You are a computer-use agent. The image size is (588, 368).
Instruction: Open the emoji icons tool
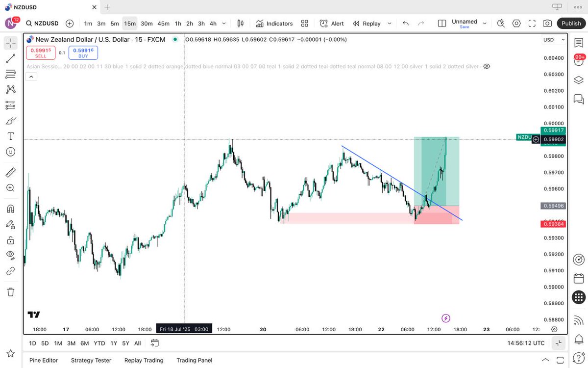[10, 152]
